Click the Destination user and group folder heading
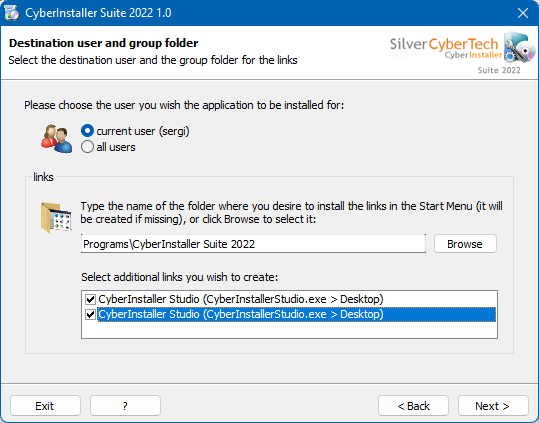Viewport: 539px width, 423px height. tap(103, 43)
